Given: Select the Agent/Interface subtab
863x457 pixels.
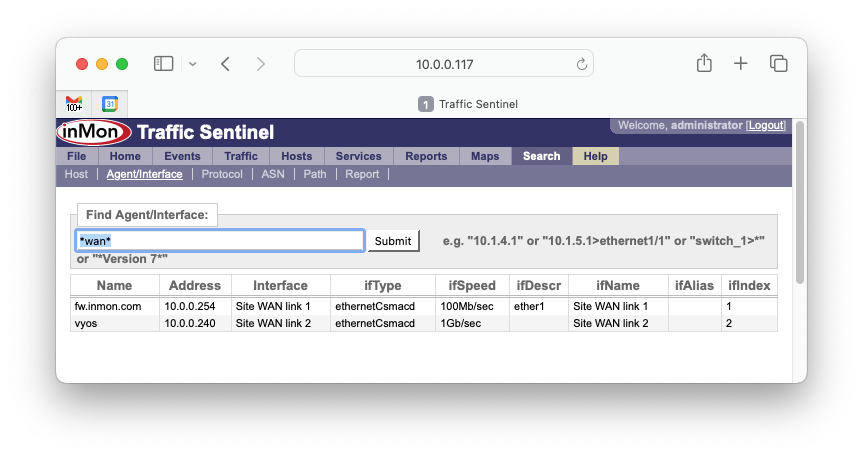Looking at the screenshot, I should [x=144, y=175].
